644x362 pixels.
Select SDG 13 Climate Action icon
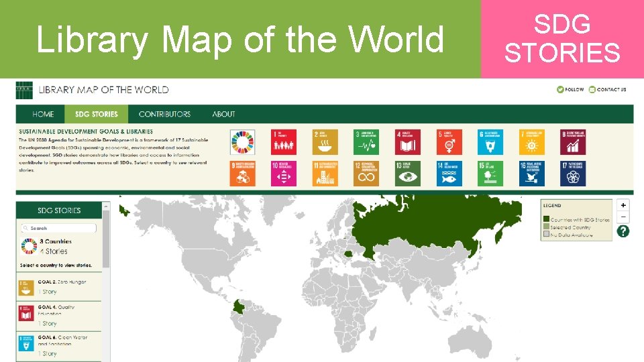point(407,174)
